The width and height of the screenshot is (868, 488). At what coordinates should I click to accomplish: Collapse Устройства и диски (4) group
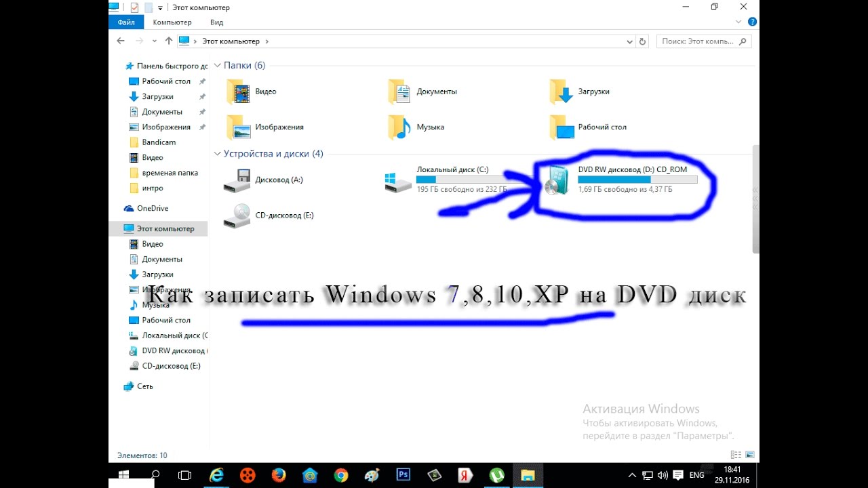coord(218,154)
